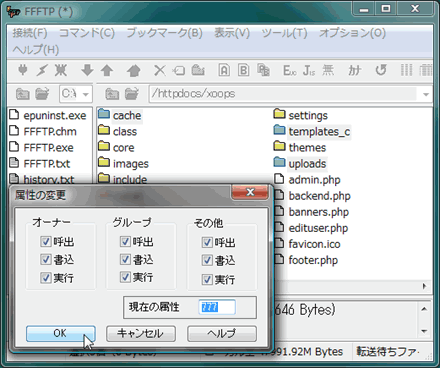Open the 表示(V) menu

tap(232, 33)
